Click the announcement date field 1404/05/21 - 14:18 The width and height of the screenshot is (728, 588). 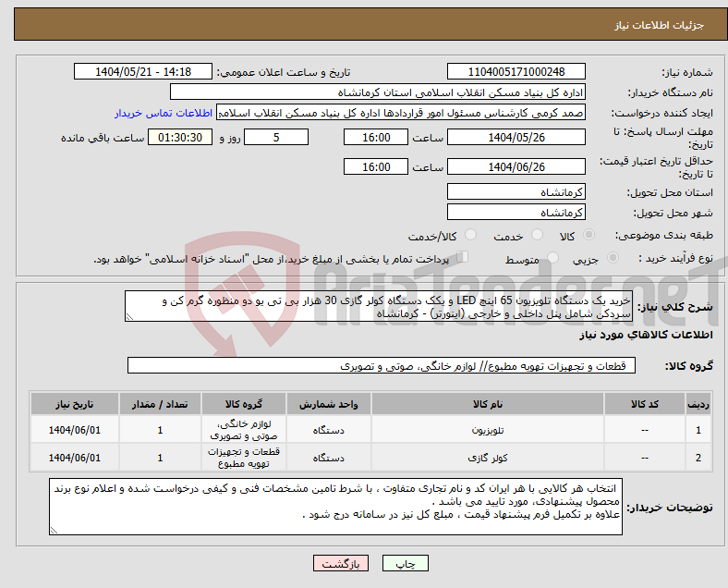143,72
